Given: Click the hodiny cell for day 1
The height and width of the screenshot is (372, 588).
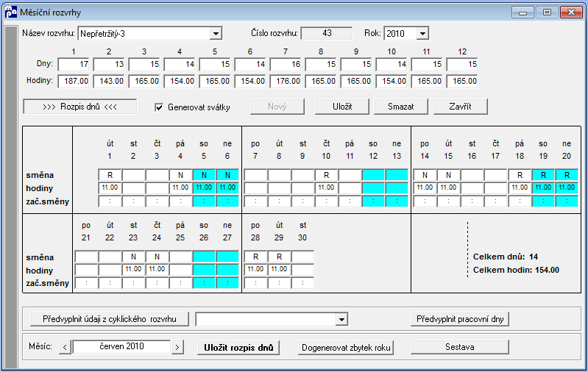Looking at the screenshot, I should [x=110, y=187].
